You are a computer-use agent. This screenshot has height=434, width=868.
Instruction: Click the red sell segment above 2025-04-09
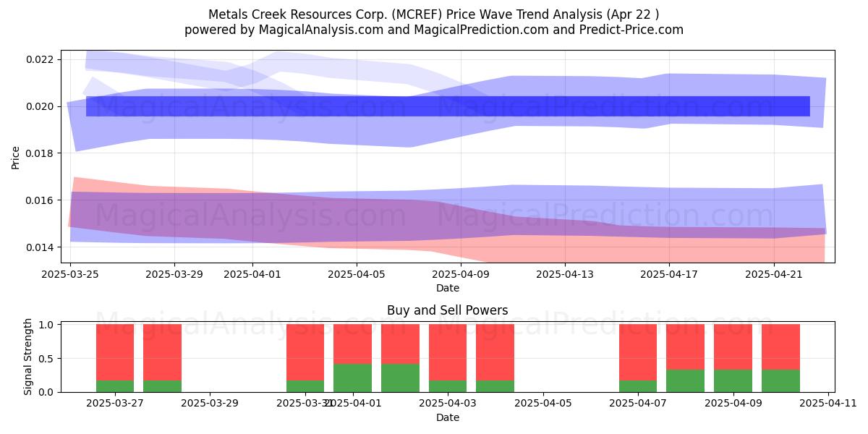[733, 347]
